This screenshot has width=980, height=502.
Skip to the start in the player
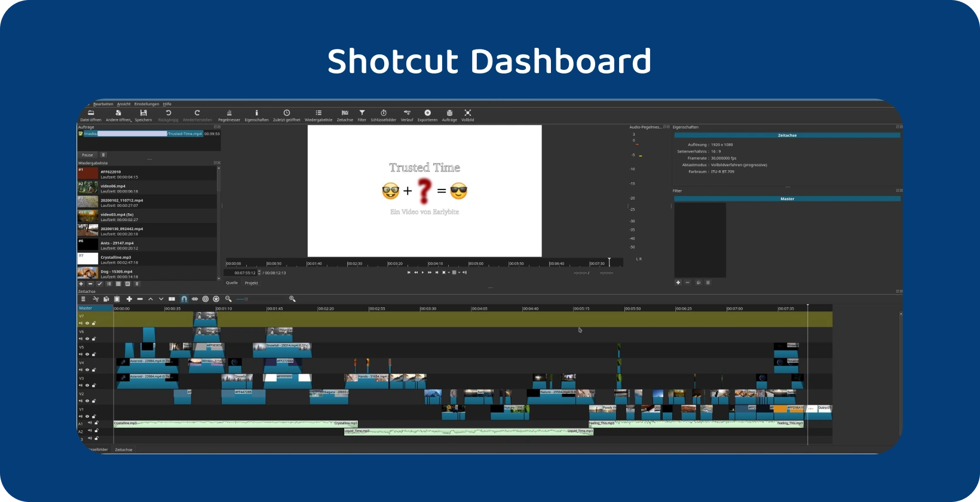tap(409, 273)
